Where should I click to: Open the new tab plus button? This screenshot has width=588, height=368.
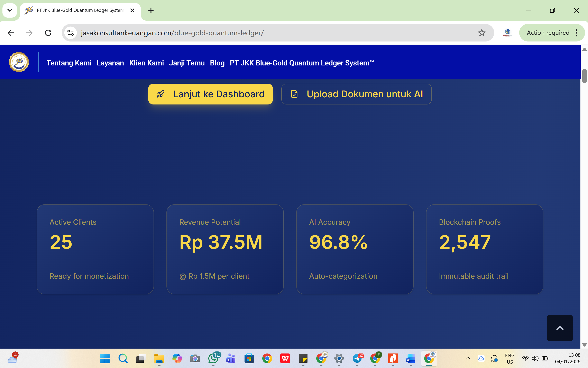151,10
